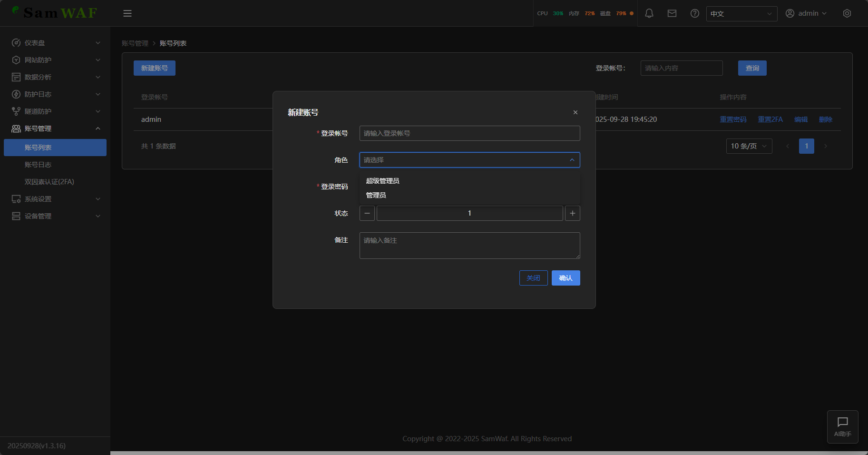868x455 pixels.
Task: Decrease 状态 value with minus button
Action: click(367, 213)
